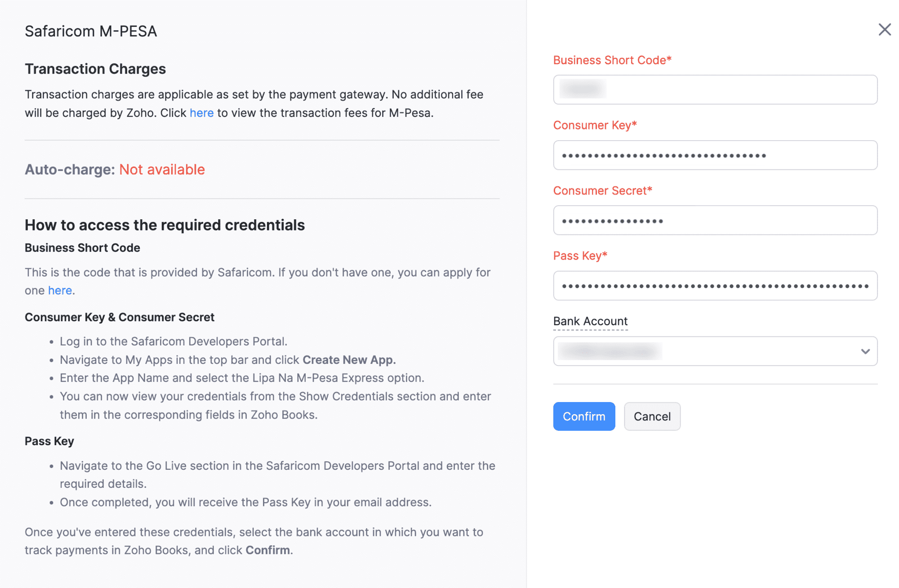Click the red Business Short Code* form label
Image resolution: width=899 pixels, height=588 pixels.
[x=612, y=60]
